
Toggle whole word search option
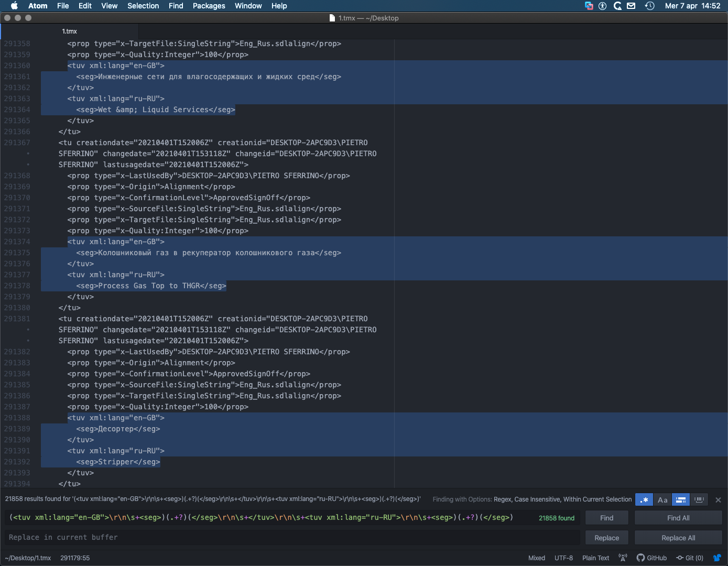point(699,499)
